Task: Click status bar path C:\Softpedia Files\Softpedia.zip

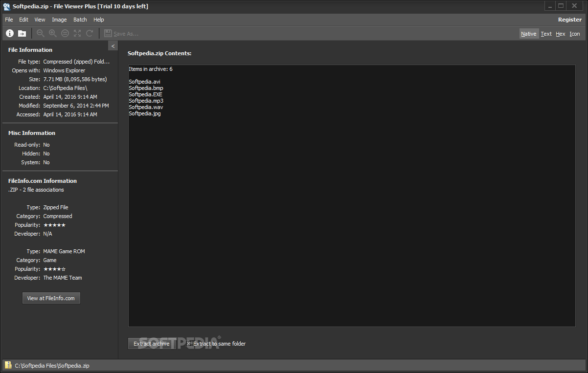Action: click(x=52, y=366)
